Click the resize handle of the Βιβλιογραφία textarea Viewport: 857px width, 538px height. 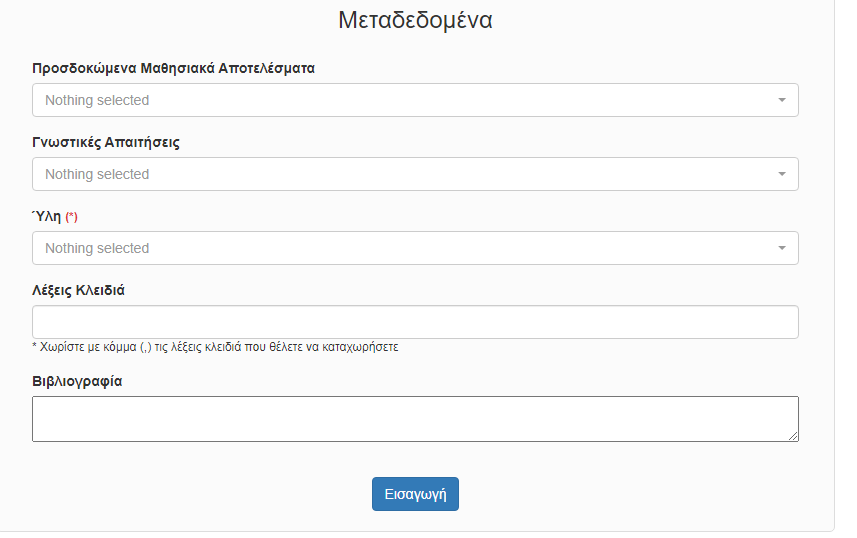[x=793, y=436]
